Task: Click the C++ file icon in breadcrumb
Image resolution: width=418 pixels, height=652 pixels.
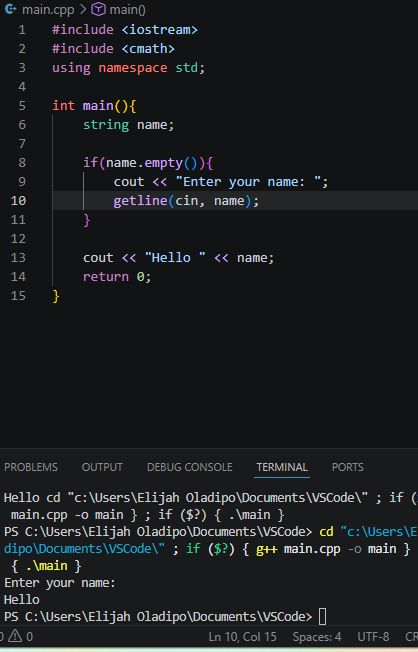Action: [10, 9]
